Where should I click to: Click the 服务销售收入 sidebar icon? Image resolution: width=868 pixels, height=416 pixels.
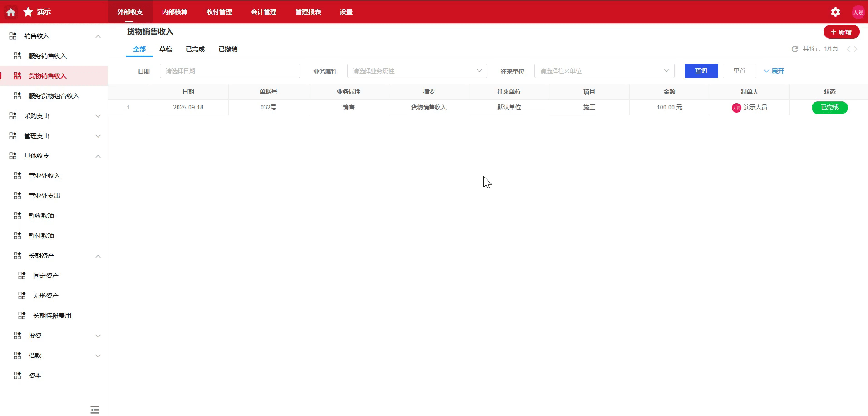click(17, 55)
